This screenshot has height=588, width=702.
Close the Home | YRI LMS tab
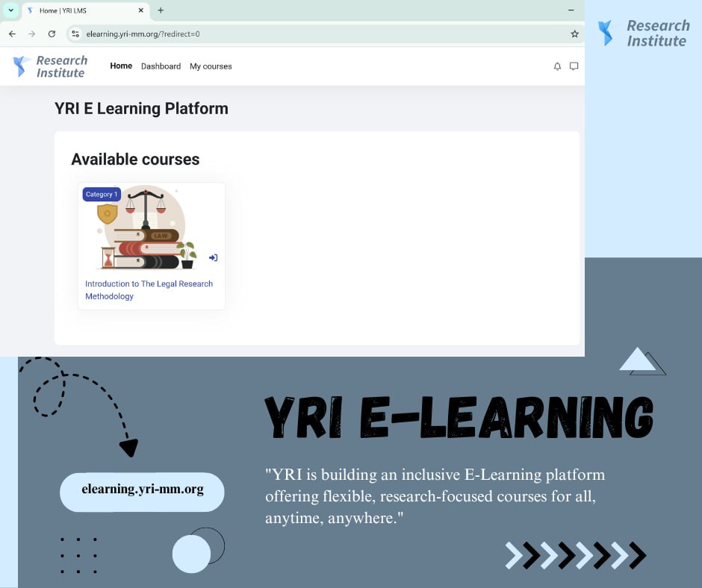tap(140, 10)
